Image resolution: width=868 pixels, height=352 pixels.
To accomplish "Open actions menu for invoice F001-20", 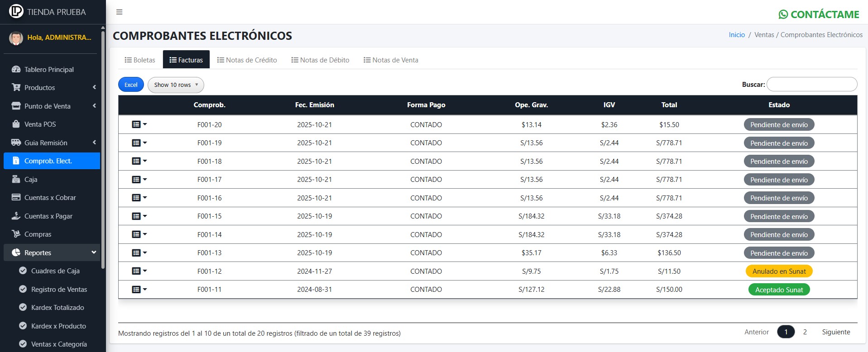I will [139, 124].
